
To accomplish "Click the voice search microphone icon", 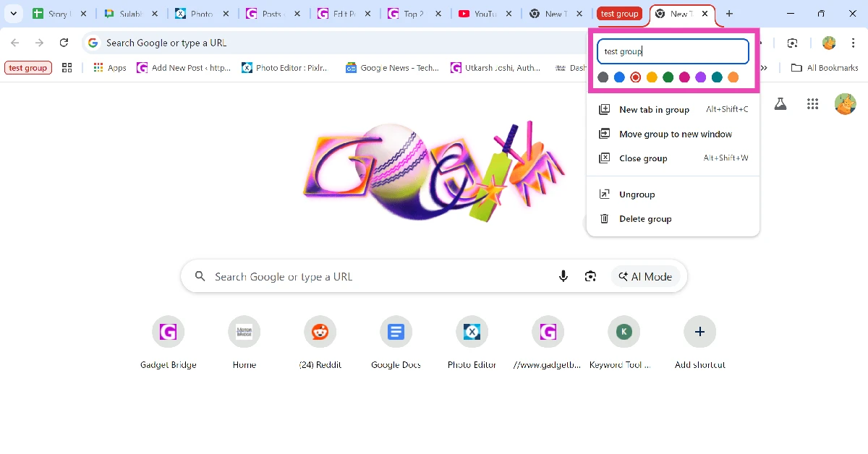I will pyautogui.click(x=563, y=276).
